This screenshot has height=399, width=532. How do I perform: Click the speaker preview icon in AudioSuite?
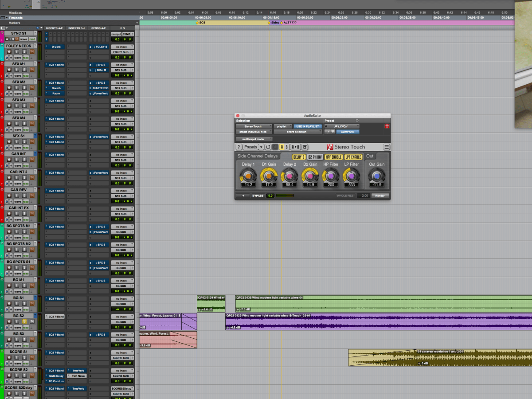[242, 196]
